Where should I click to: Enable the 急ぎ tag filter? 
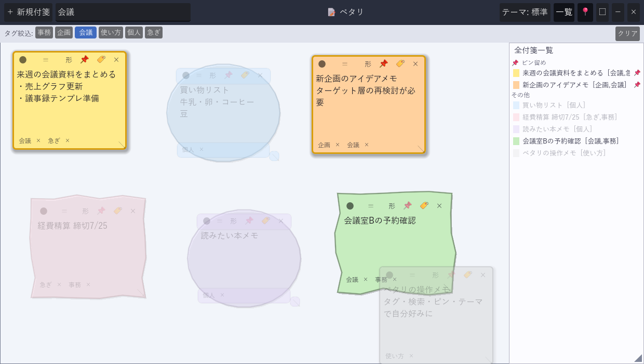click(x=154, y=32)
